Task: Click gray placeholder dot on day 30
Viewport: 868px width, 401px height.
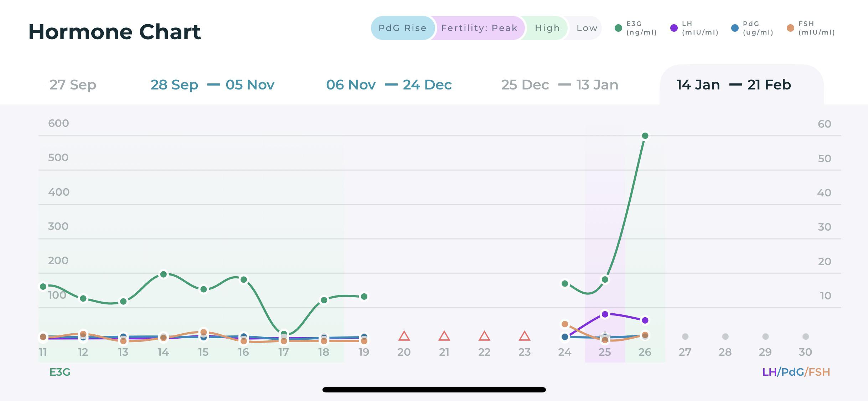Action: tap(805, 336)
